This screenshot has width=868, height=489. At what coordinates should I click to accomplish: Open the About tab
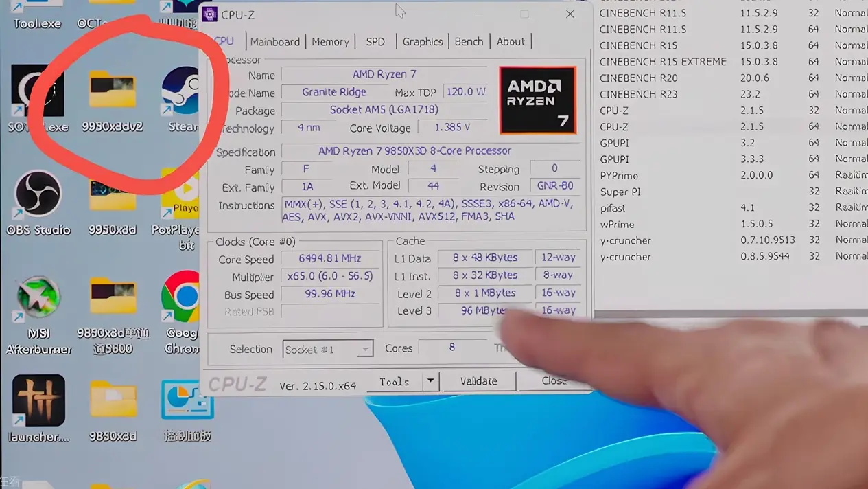[511, 41]
